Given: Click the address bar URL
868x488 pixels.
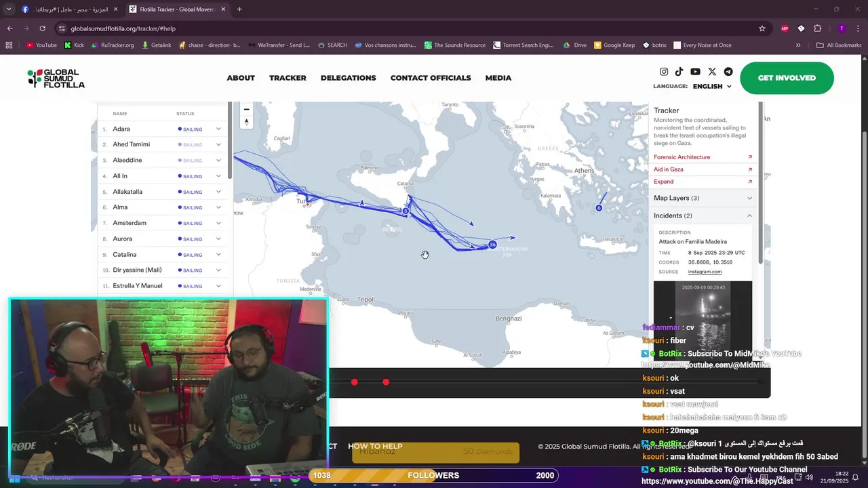Looking at the screenshot, I should pyautogui.click(x=123, y=28).
